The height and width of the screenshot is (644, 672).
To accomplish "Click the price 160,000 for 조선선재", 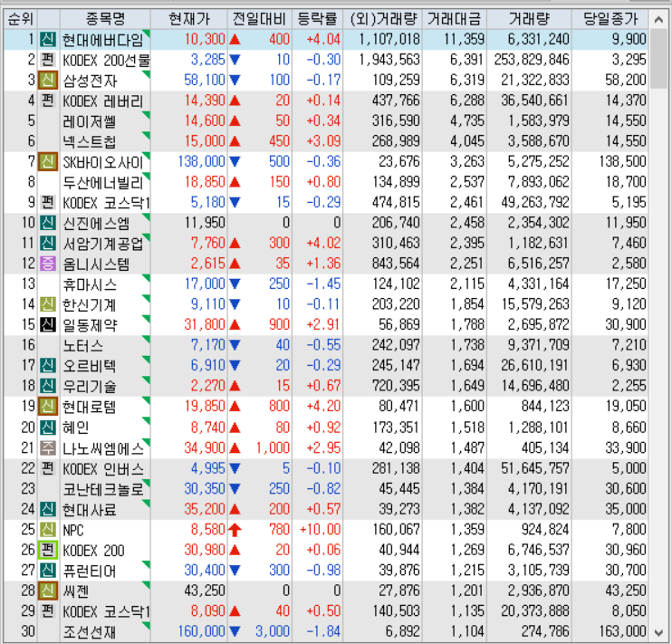I will [x=201, y=631].
